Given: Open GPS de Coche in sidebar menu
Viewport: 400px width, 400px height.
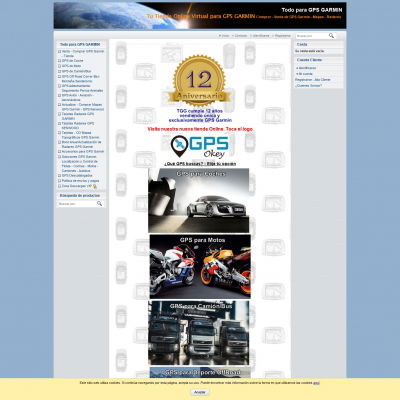Looking at the screenshot, I should pos(73,61).
